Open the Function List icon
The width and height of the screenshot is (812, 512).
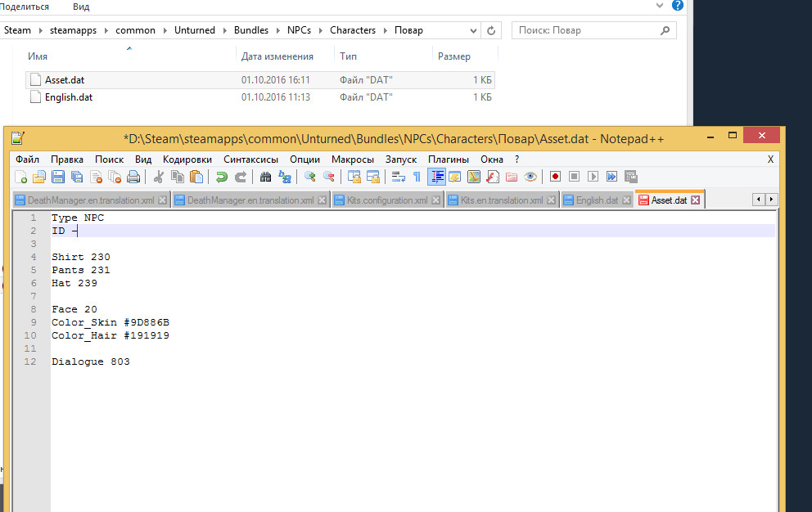coord(493,177)
